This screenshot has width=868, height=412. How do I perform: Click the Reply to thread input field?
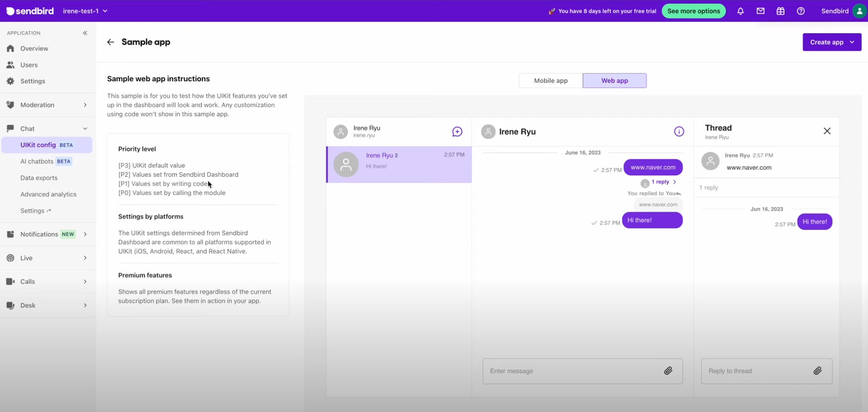click(756, 371)
